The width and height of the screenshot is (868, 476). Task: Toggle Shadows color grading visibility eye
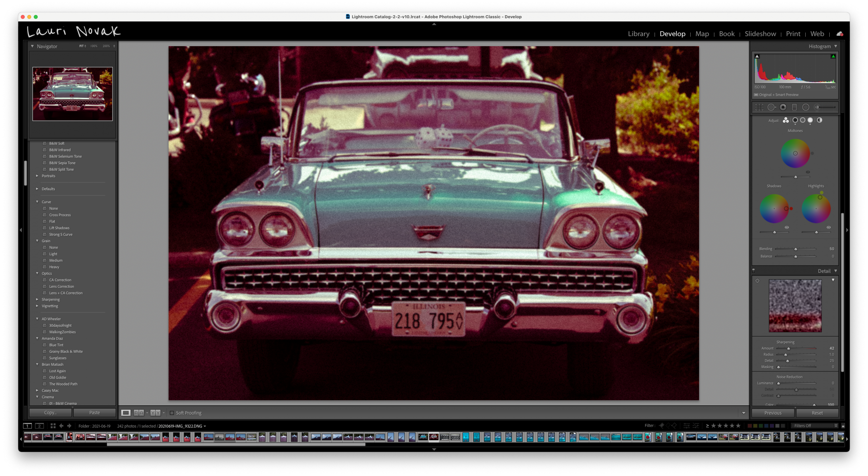tap(787, 227)
